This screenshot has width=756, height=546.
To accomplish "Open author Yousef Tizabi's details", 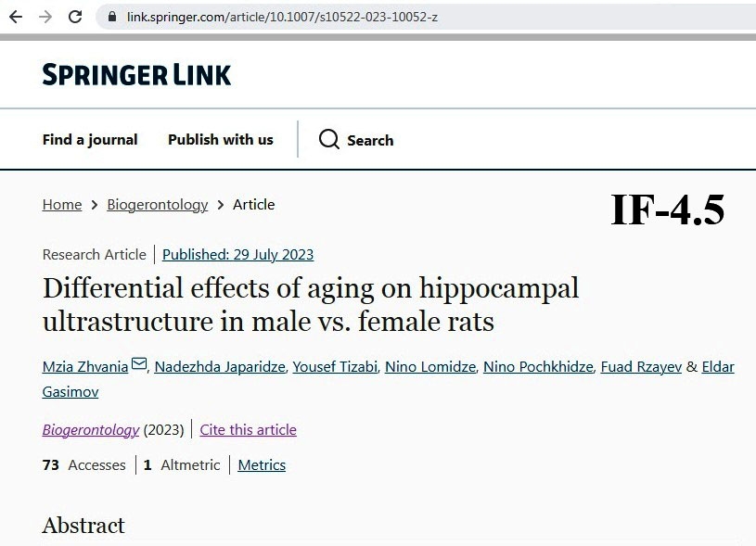I will coord(335,367).
